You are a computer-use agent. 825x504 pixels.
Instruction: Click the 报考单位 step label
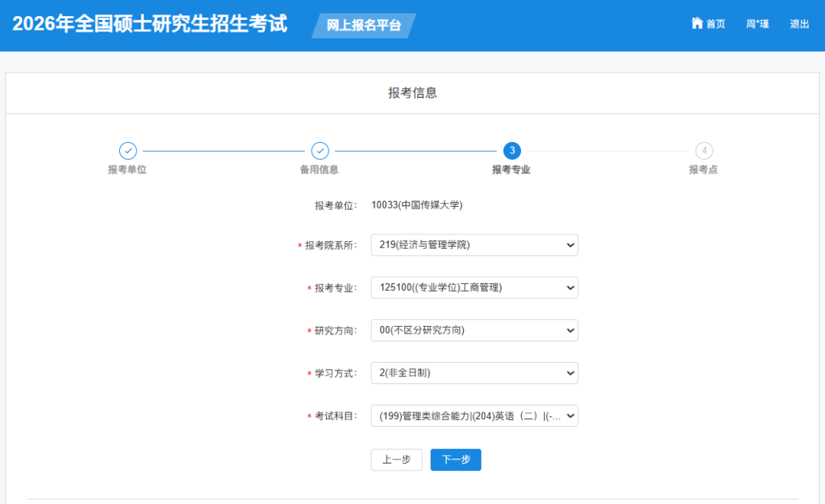click(128, 170)
